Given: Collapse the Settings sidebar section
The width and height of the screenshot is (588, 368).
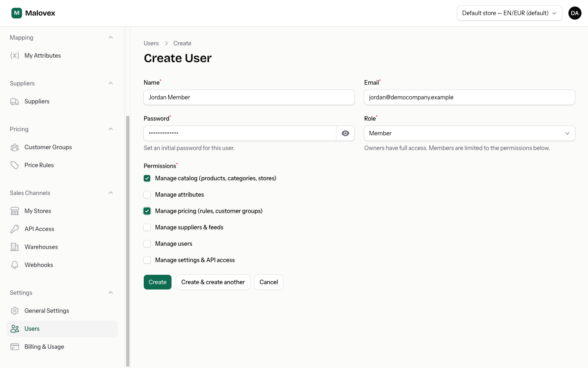Looking at the screenshot, I should [111, 293].
